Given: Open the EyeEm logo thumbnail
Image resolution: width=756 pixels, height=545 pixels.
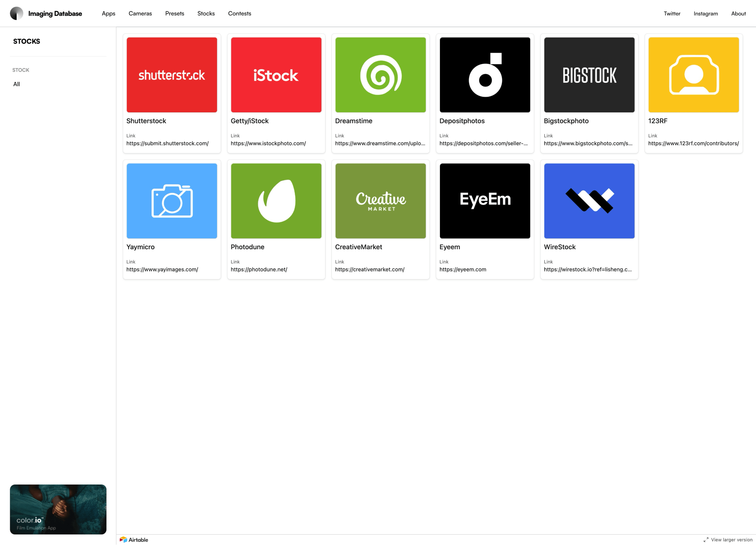Looking at the screenshot, I should tap(485, 201).
